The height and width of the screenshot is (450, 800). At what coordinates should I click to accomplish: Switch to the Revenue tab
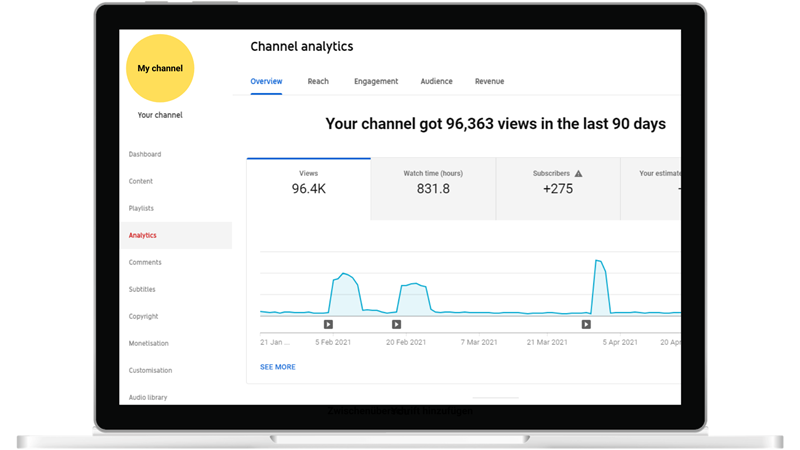point(490,81)
